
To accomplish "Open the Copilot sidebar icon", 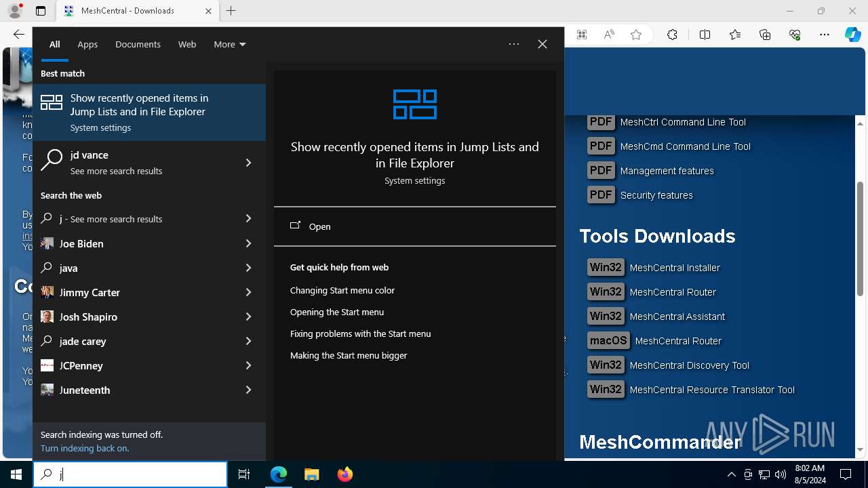I will click(853, 35).
